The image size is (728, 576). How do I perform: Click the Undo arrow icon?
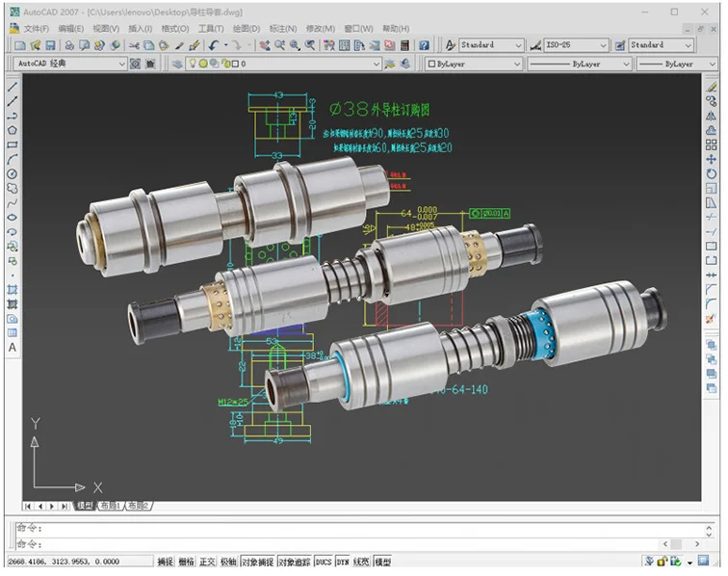[x=213, y=45]
